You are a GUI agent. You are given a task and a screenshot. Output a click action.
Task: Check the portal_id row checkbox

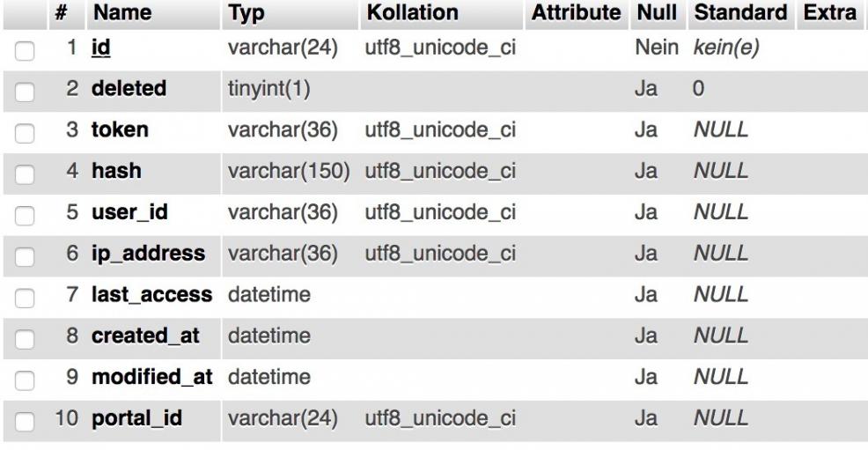(27, 420)
